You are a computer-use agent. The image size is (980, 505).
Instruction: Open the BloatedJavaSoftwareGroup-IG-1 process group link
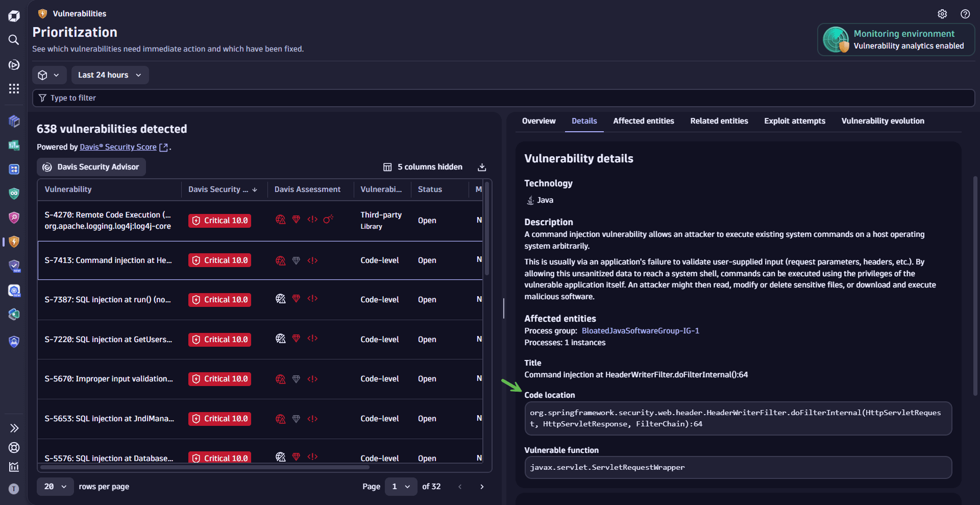(x=640, y=331)
